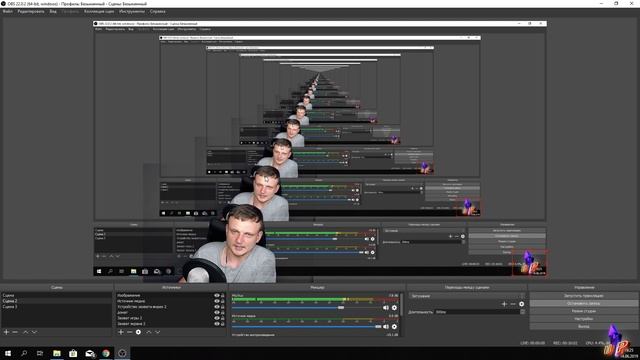Enable Режим студии button

[x=584, y=311]
